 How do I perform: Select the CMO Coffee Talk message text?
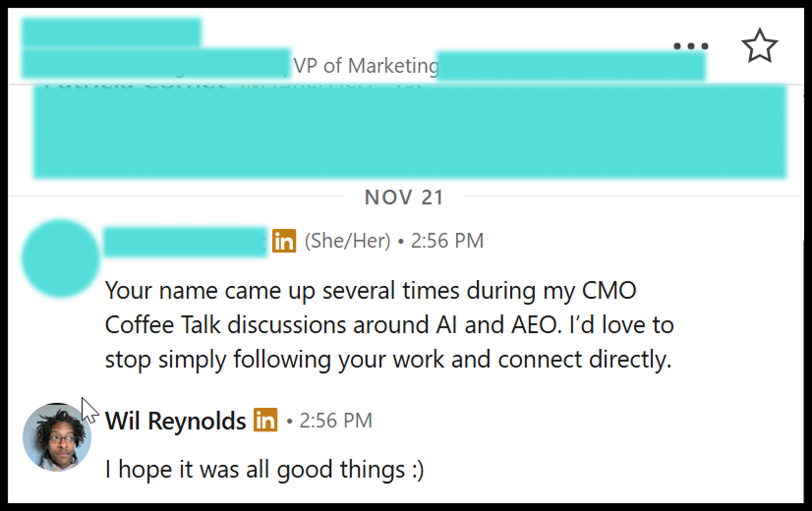coord(388,324)
